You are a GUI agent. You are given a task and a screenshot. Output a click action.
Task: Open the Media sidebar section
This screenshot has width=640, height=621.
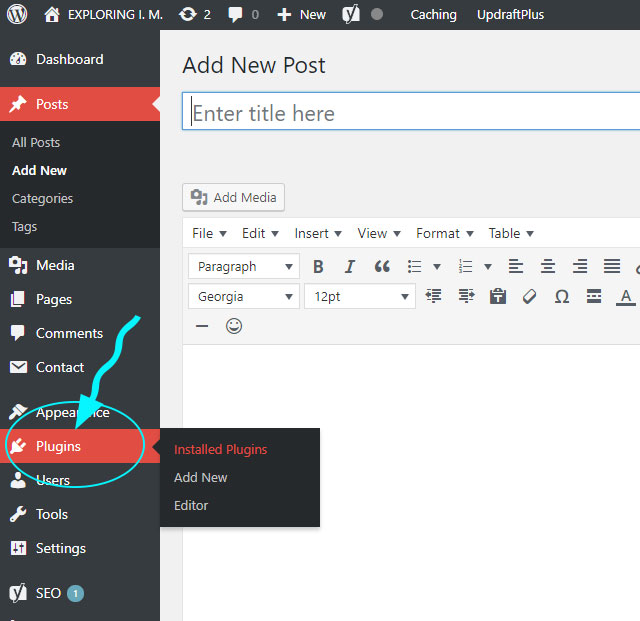pos(80,265)
